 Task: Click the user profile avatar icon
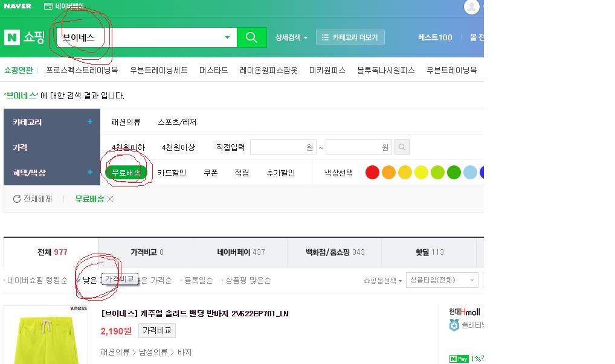click(x=471, y=7)
